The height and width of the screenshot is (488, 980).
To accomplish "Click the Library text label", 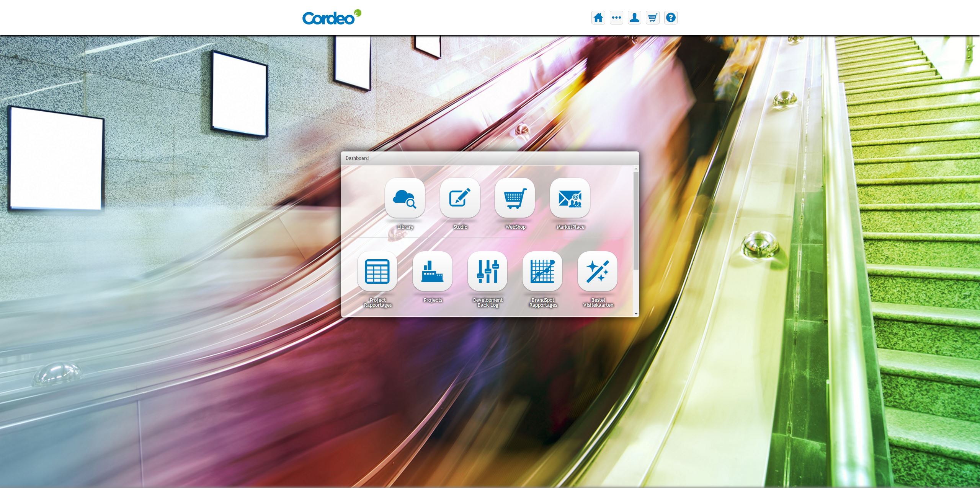I will pos(405,227).
